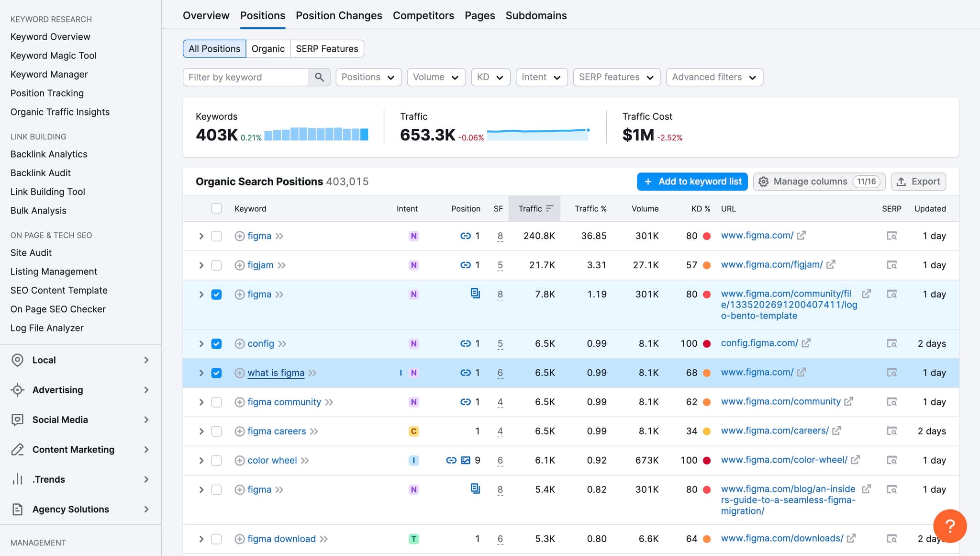Click the double arrow icon next to color wheel
The width and height of the screenshot is (980, 556).
(x=305, y=460)
